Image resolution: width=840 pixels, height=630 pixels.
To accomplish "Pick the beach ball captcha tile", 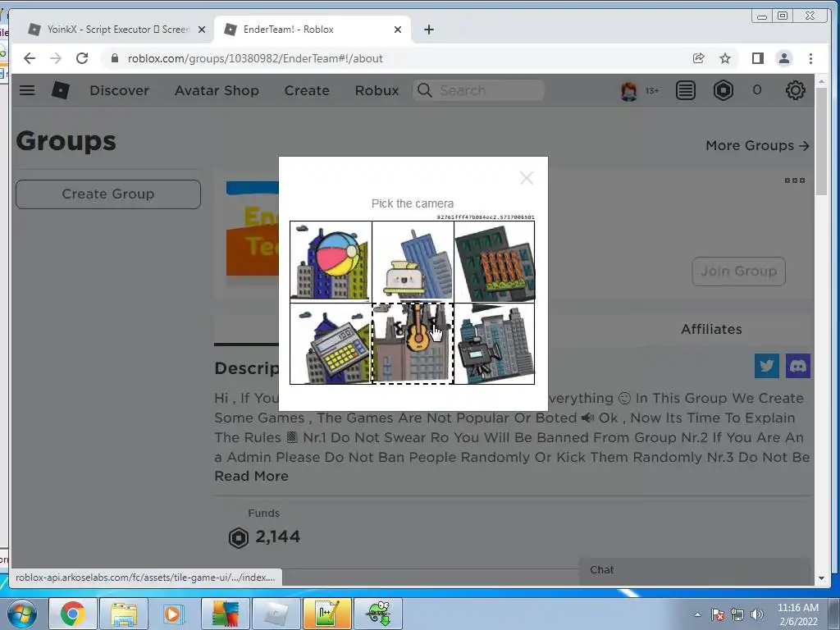I will 331,262.
